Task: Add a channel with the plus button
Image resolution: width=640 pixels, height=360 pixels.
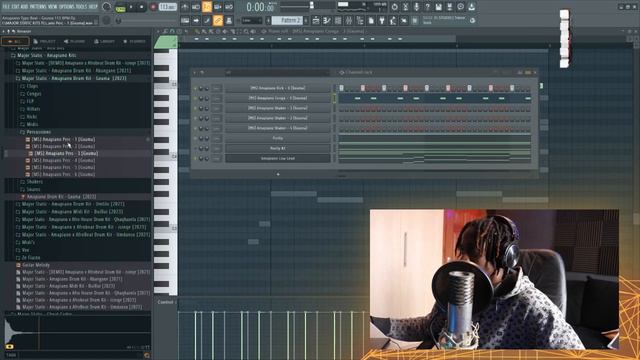Action: coord(278,174)
